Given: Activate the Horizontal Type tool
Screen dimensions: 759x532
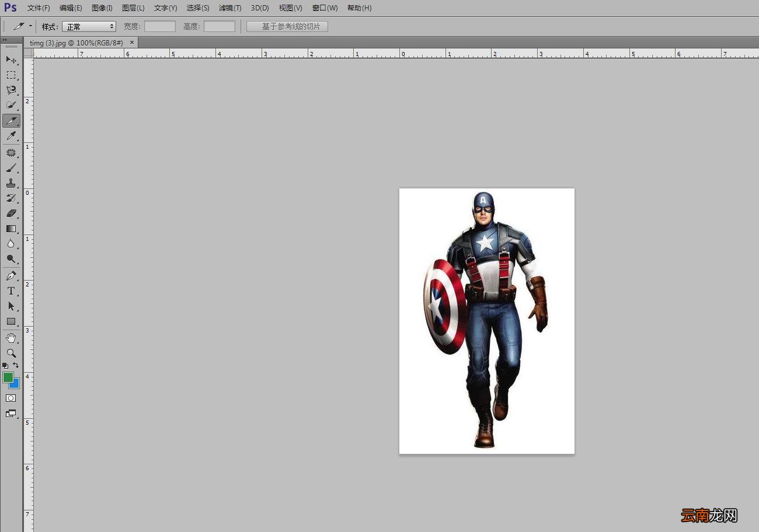Looking at the screenshot, I should (11, 291).
